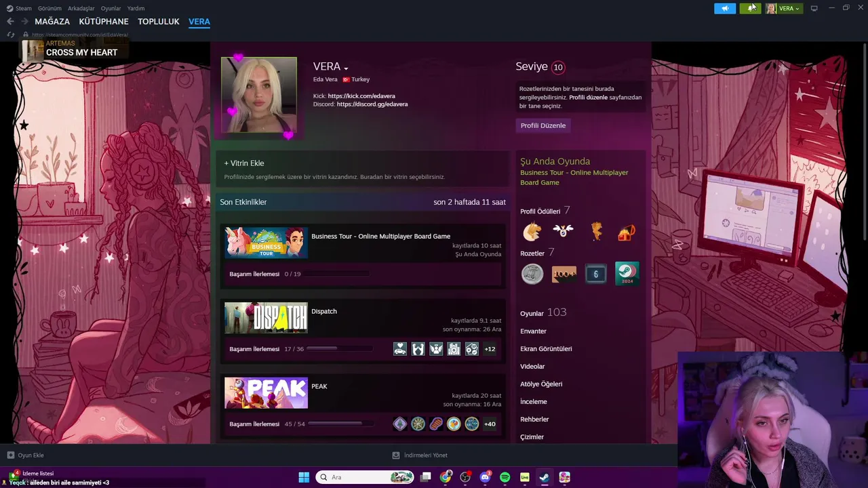This screenshot has width=868, height=488.
Task: Open the Rozetler section link
Action: click(x=532, y=253)
